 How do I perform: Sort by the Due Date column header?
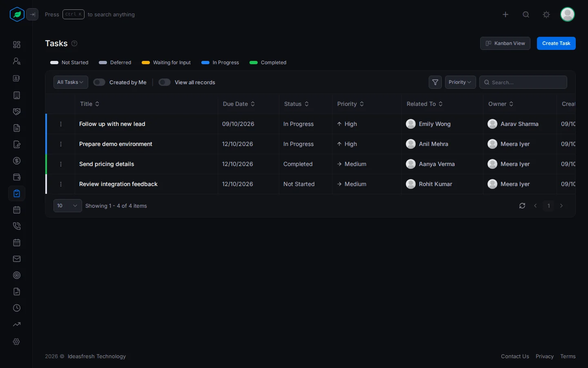click(239, 104)
